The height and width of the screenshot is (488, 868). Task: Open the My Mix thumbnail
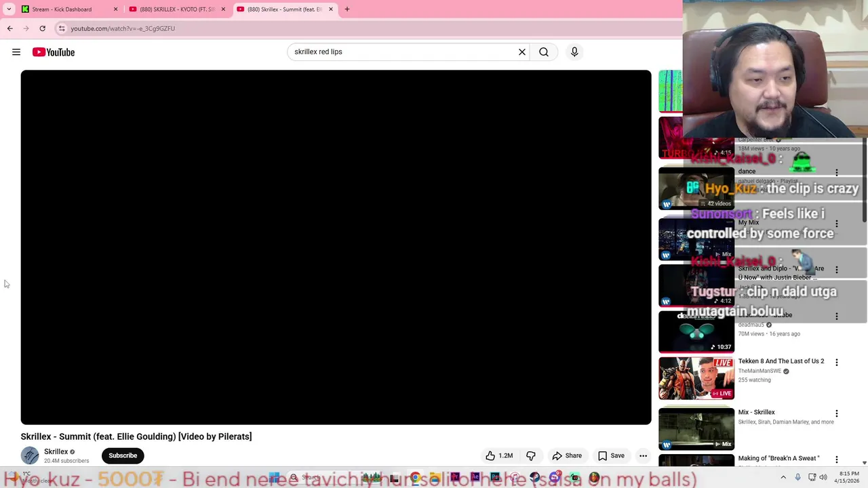click(696, 239)
